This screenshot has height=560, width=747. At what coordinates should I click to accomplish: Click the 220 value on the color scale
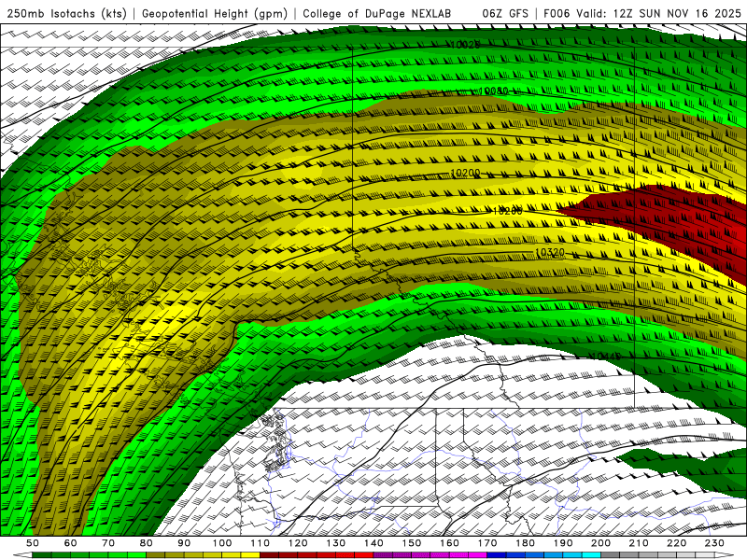[677, 543]
